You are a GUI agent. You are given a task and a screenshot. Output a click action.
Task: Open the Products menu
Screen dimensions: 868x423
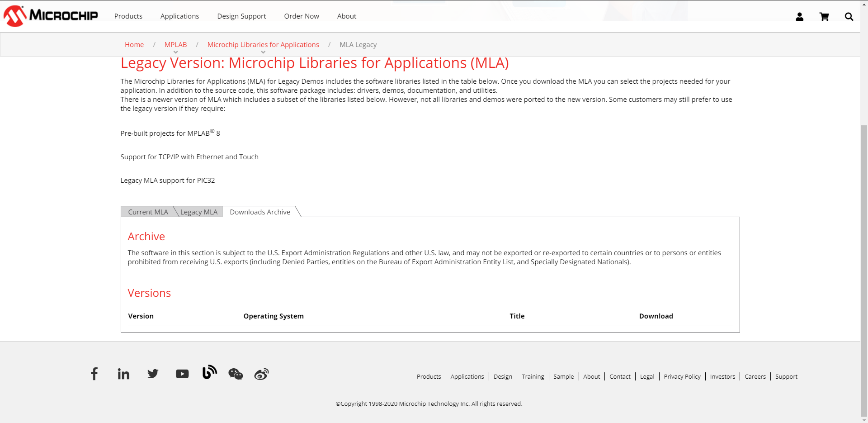pyautogui.click(x=128, y=16)
